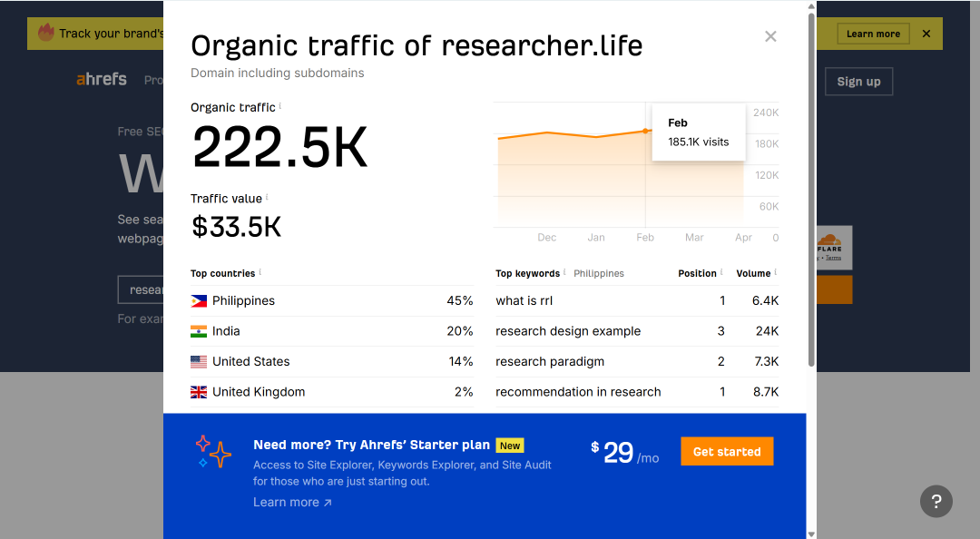Click the Feb data point on chart

646,131
